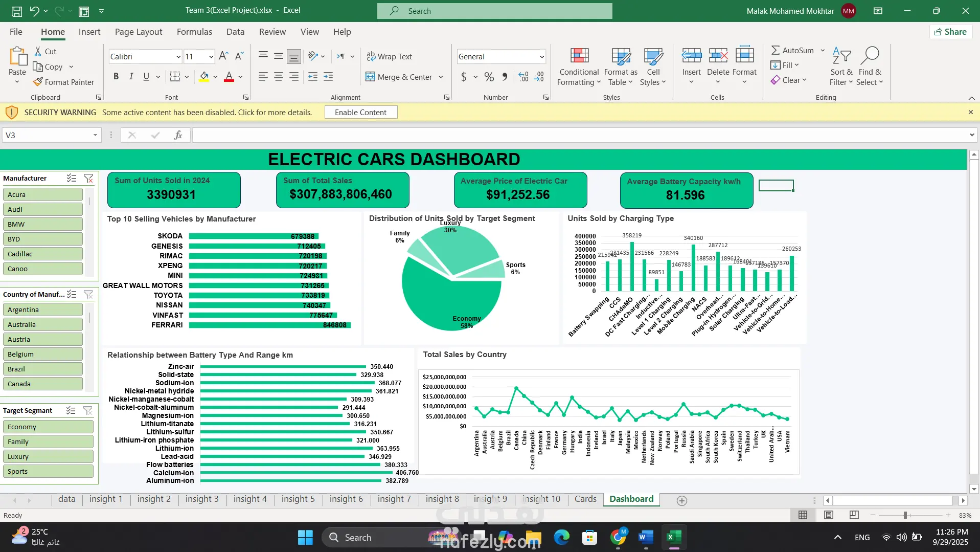Click the Enable Content button
980x552 pixels.
[360, 112]
